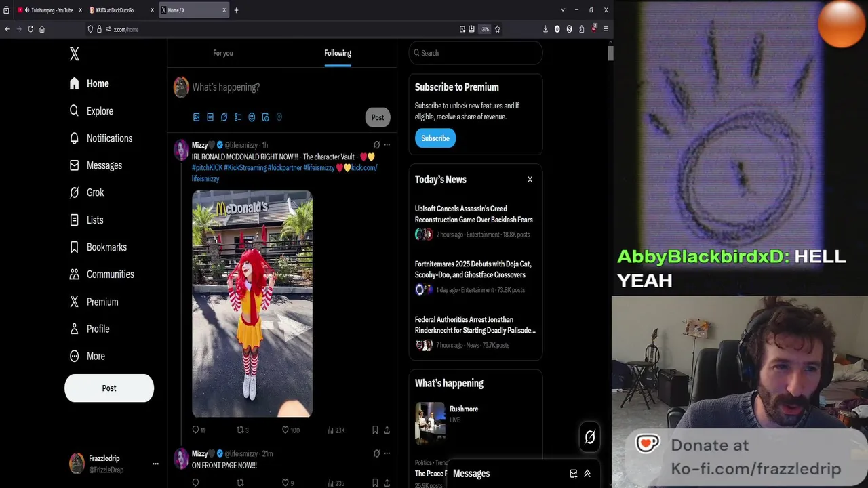Click the Grok icon on Mizzy's McDonald's post
The width and height of the screenshot is (868, 488).
(376, 145)
